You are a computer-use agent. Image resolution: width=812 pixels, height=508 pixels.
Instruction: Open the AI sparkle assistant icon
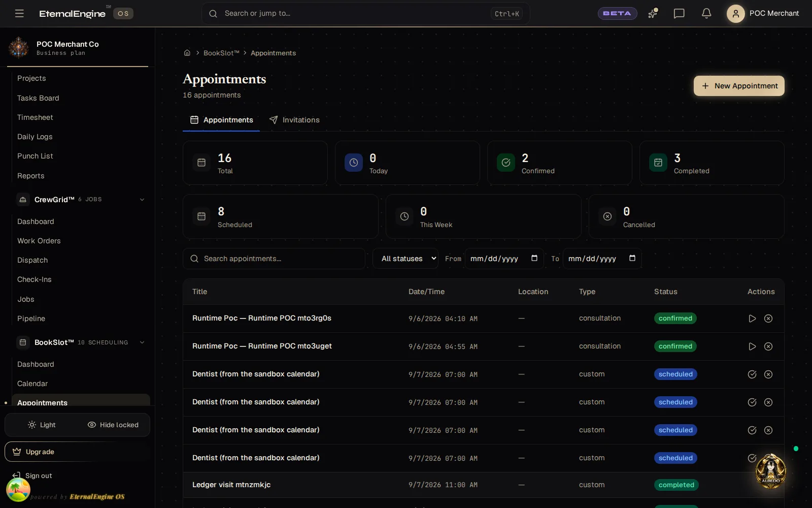[653, 13]
